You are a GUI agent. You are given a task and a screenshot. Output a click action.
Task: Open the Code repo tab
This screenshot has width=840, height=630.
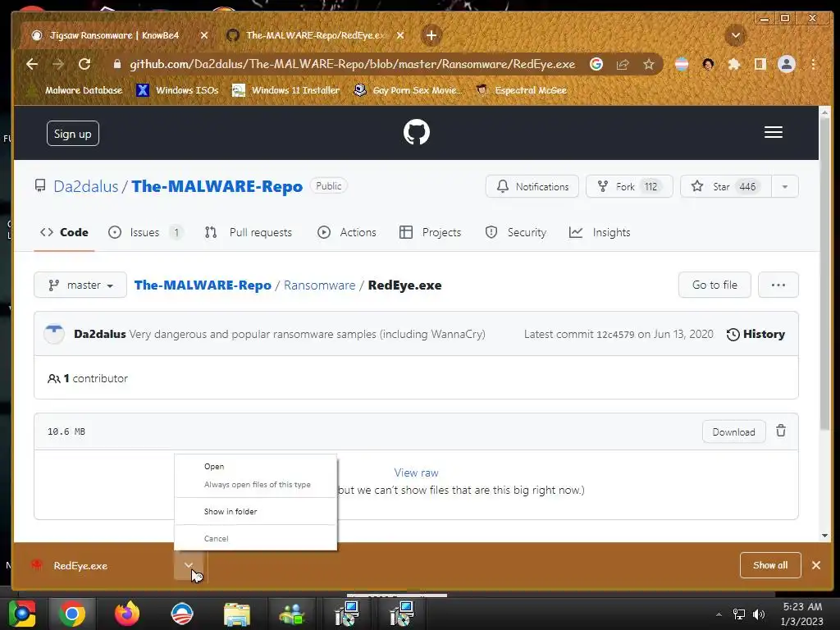pyautogui.click(x=64, y=232)
